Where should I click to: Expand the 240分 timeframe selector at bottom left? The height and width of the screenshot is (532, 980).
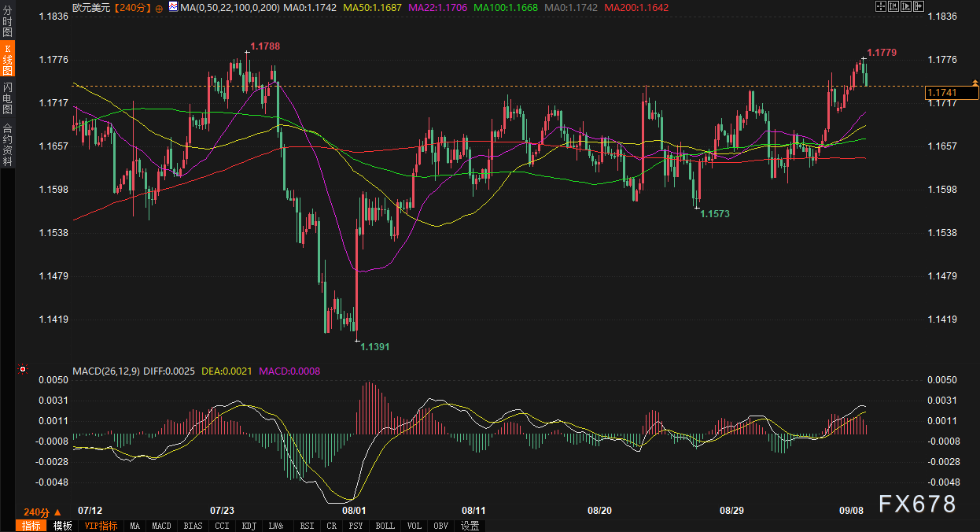pyautogui.click(x=42, y=512)
